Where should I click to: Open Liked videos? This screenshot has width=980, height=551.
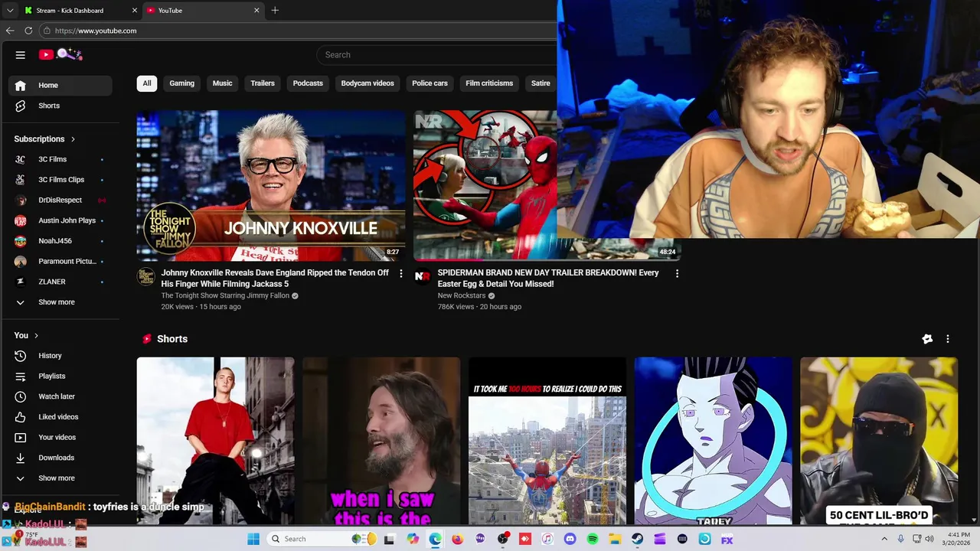point(60,417)
